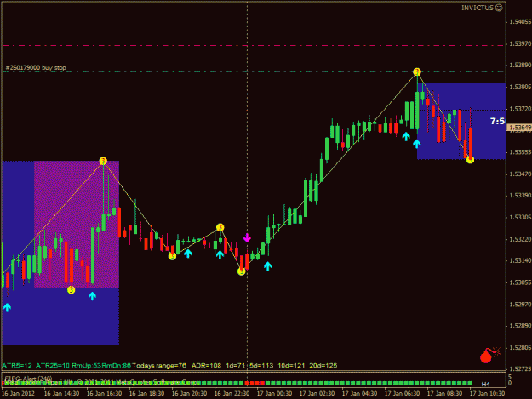Click the 17 Jan 06:30 time axis label

(402, 394)
